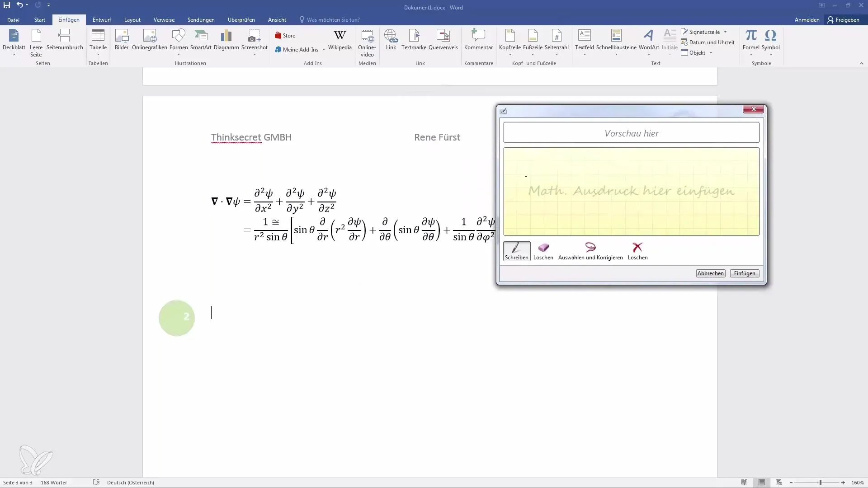The image size is (868, 488).
Task: Expand the Fußzeile dropdown
Action: 533,55
